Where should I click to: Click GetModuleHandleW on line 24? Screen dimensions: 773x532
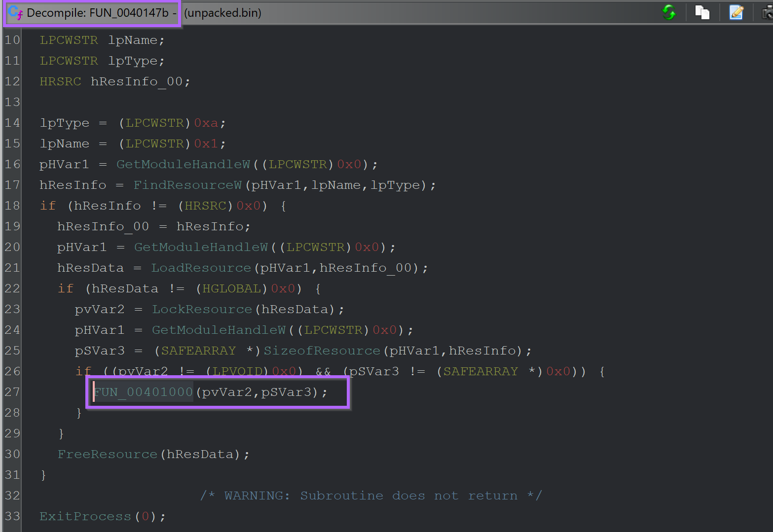click(x=219, y=330)
